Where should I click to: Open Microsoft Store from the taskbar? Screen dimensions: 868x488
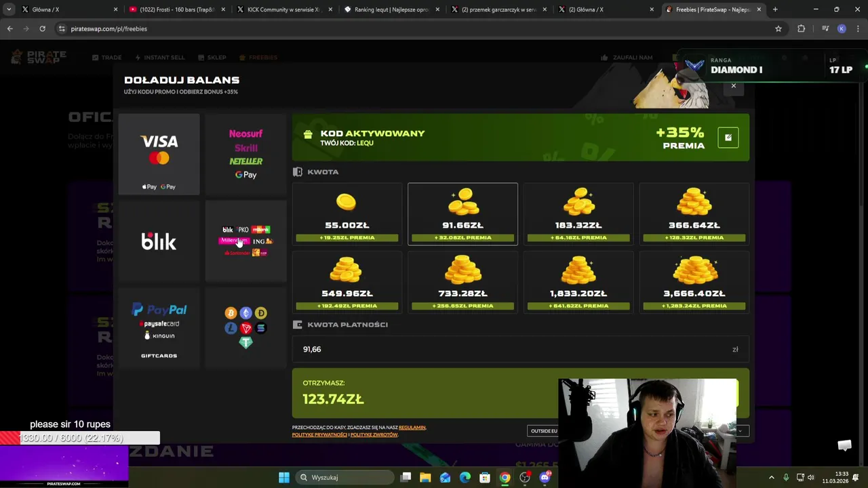[485, 477]
